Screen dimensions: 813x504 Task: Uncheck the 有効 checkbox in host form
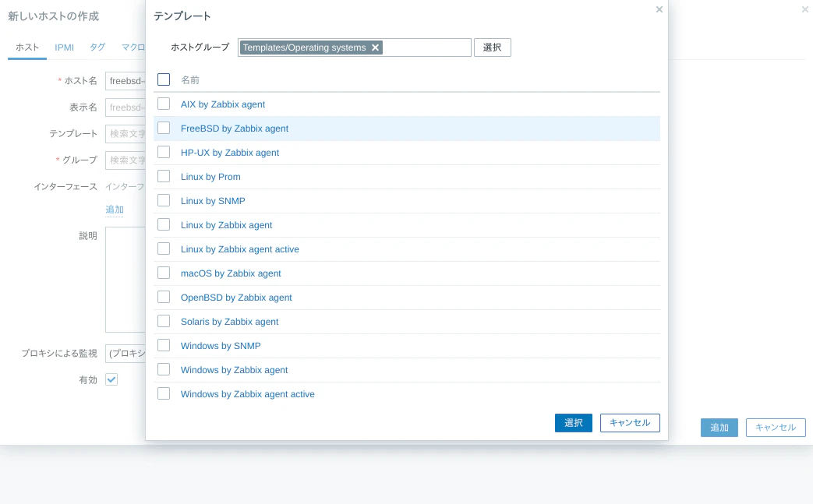point(111,379)
